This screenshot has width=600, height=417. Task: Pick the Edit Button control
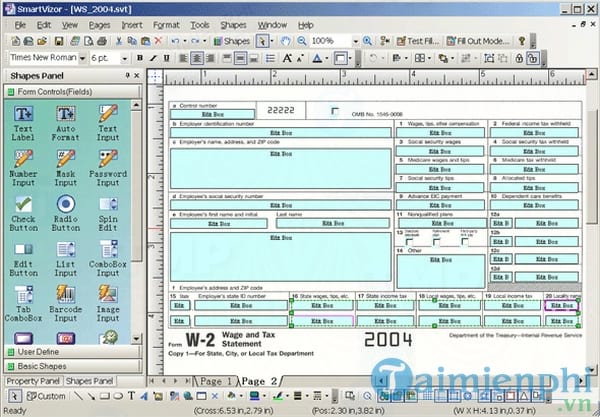click(23, 259)
